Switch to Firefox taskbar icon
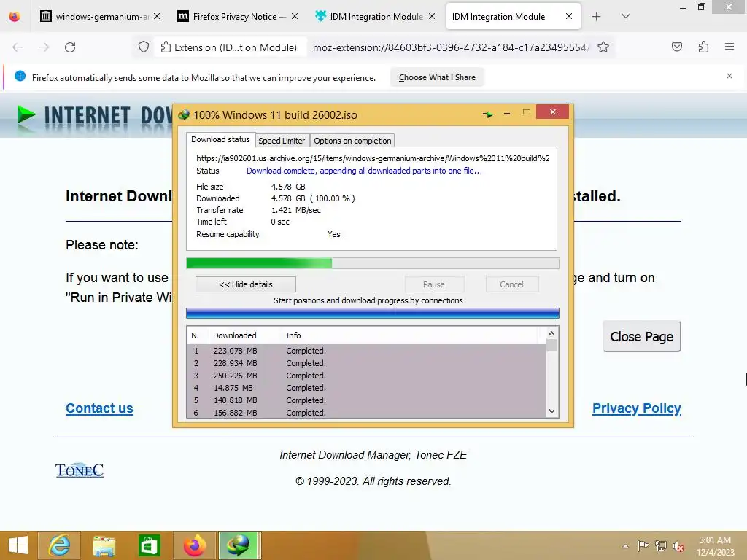Screen dimensions: 747x560 (194, 545)
